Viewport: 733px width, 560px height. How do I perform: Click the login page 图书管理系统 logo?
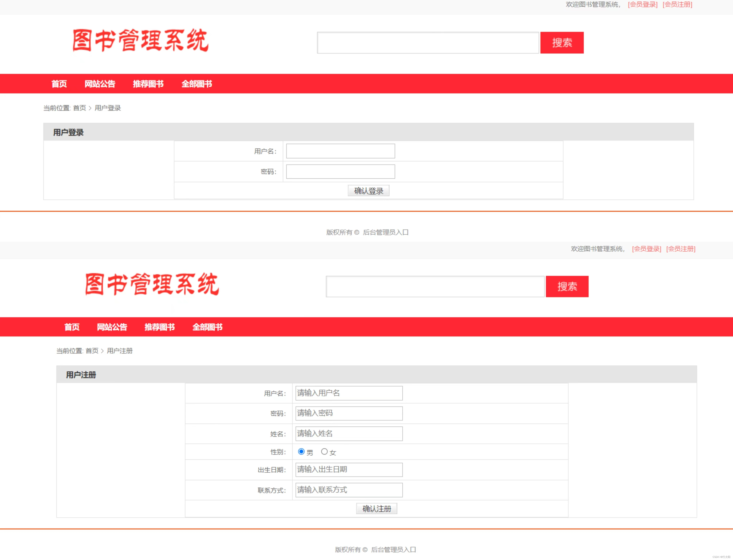point(140,40)
